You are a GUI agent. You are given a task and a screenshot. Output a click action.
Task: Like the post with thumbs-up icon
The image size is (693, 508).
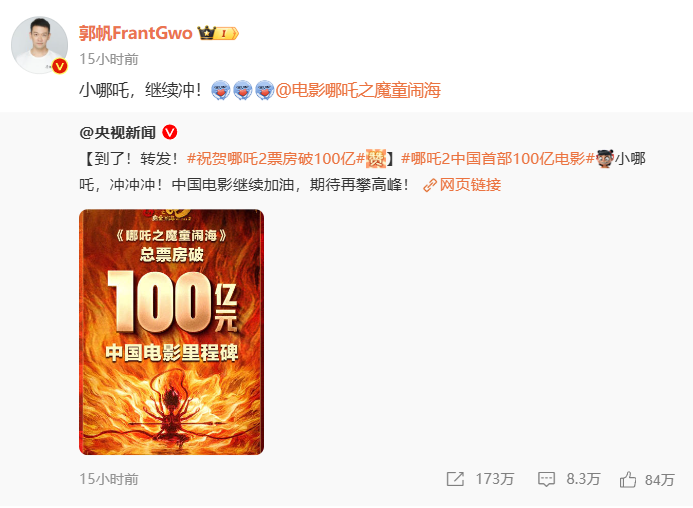(x=628, y=479)
